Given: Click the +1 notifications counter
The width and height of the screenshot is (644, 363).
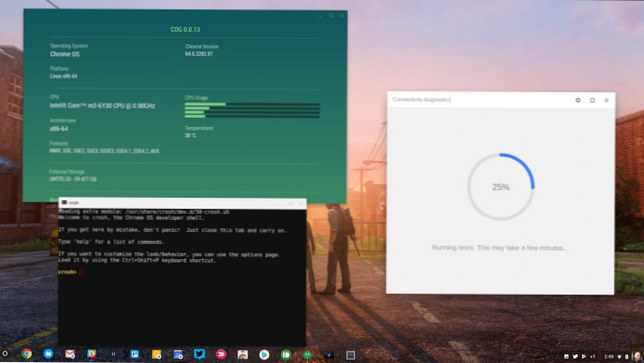Looking at the screenshot, I should 593,356.
